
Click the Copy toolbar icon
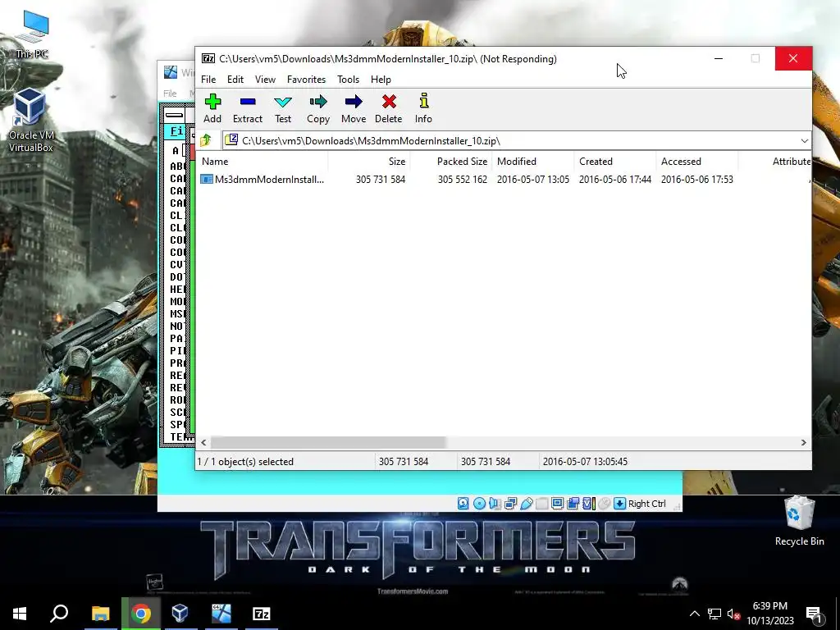tap(318, 102)
